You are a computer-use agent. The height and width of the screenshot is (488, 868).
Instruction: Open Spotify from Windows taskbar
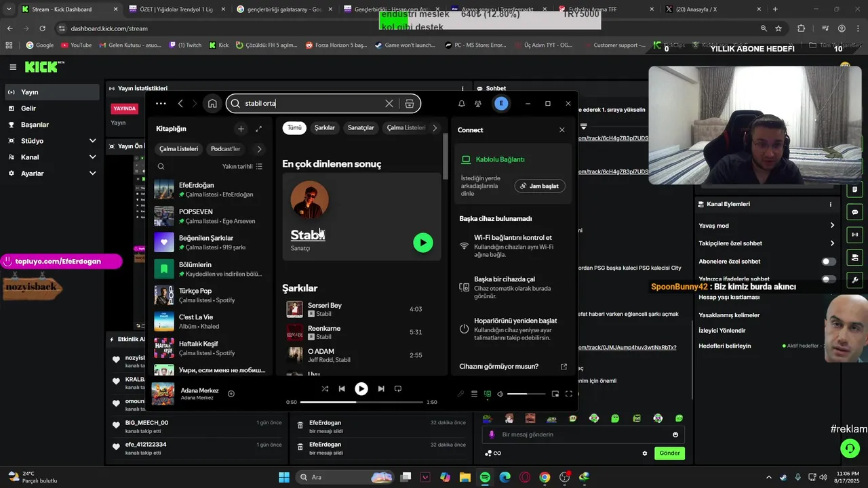(485, 477)
